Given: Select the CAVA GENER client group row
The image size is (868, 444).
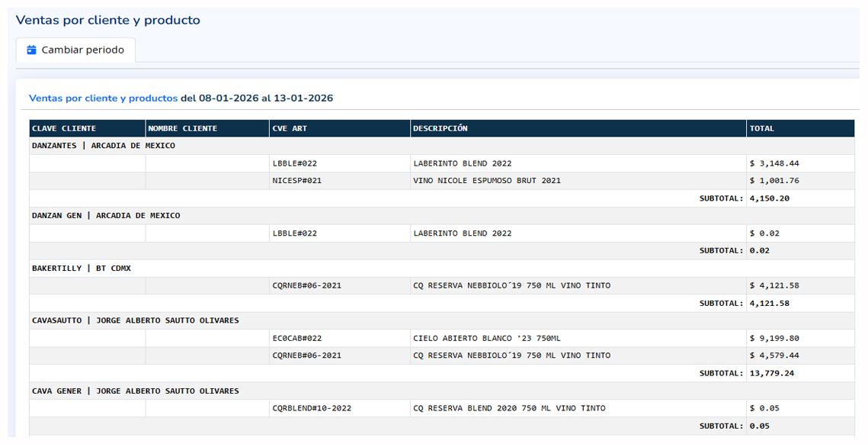Looking at the screenshot, I should 136,391.
